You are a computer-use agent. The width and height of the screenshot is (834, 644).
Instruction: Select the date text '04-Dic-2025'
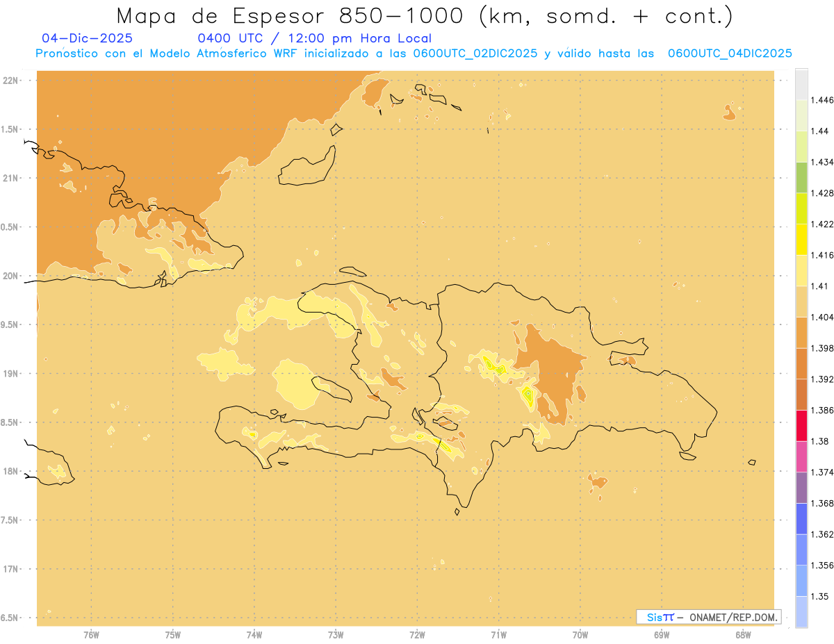point(87,38)
